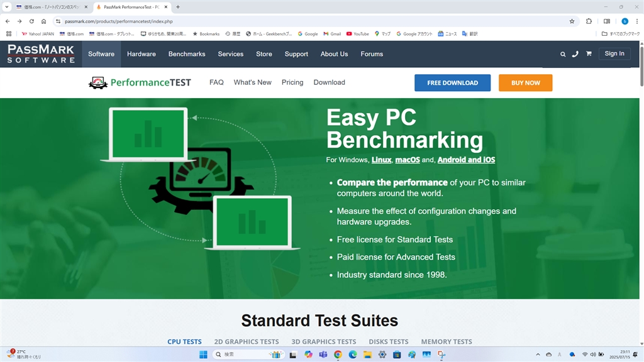644x362 pixels.
Task: Click the phone contact icon
Action: pos(575,54)
